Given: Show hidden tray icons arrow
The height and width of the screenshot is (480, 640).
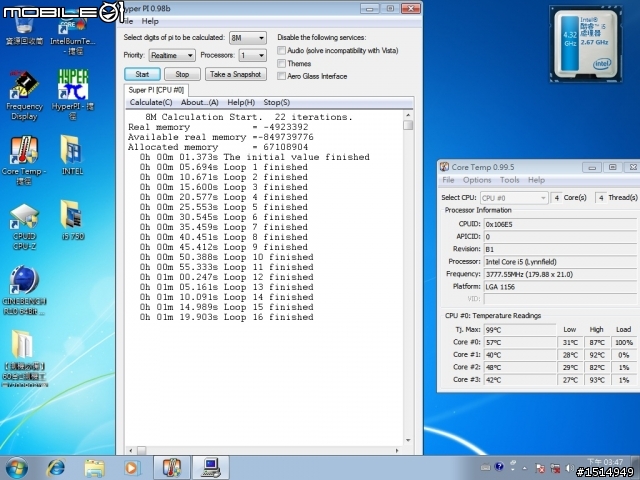Looking at the screenshot, I should tap(525, 468).
